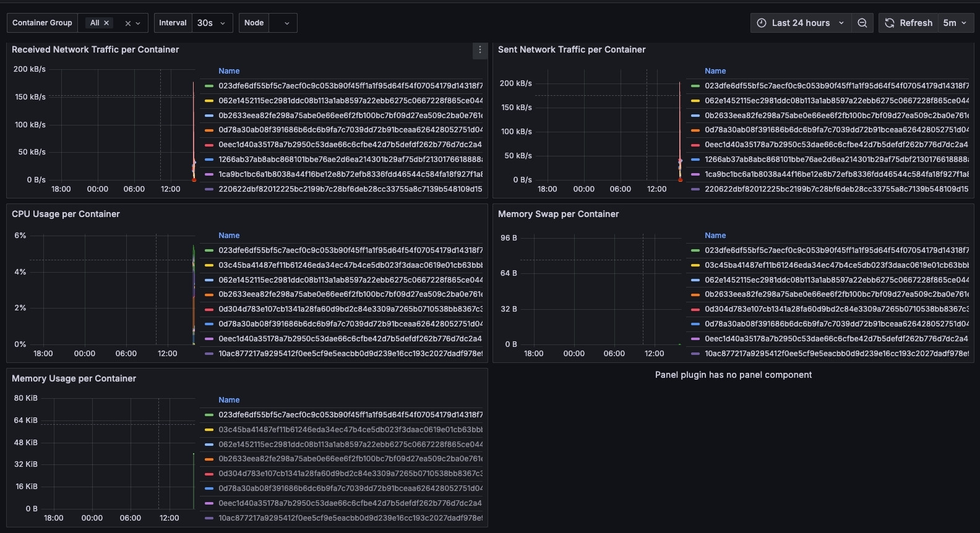This screenshot has height=533, width=980.
Task: Expand the Container Group dropdown arrow
Action: (x=138, y=23)
